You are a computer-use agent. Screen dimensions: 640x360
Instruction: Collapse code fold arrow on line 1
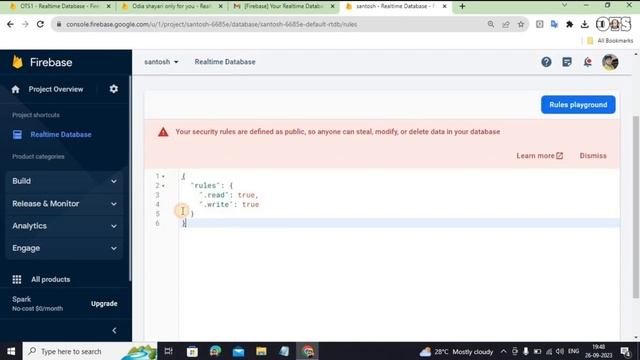coord(163,176)
